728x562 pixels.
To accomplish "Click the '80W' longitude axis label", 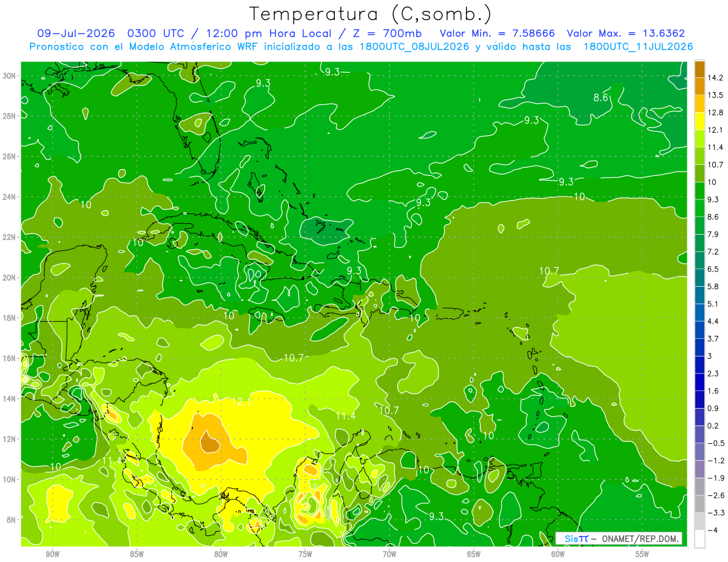I will pos(221,555).
